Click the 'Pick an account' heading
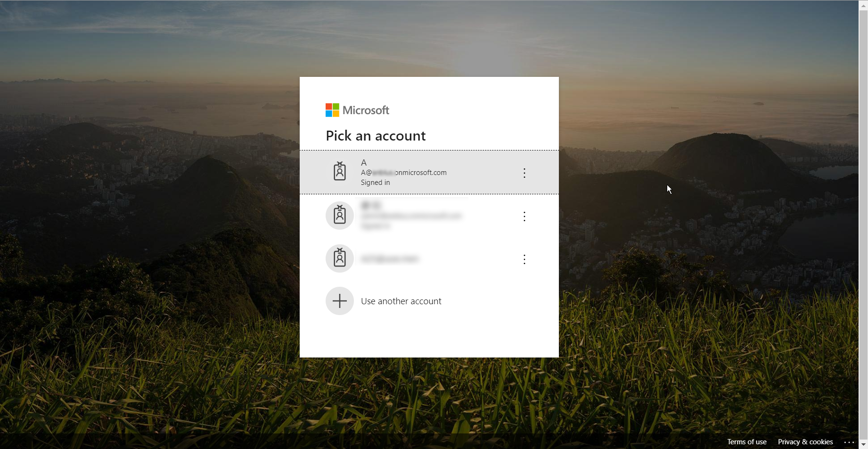This screenshot has width=868, height=449. point(376,136)
